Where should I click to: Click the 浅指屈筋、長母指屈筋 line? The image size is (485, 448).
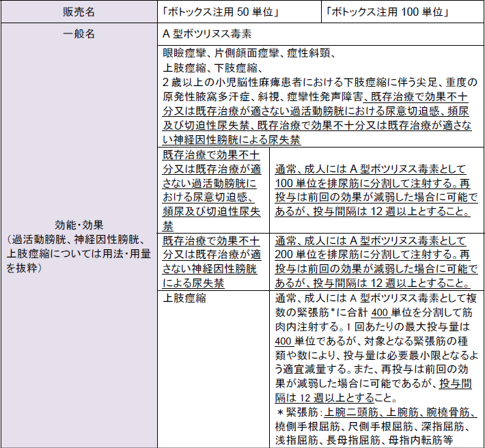364,440
